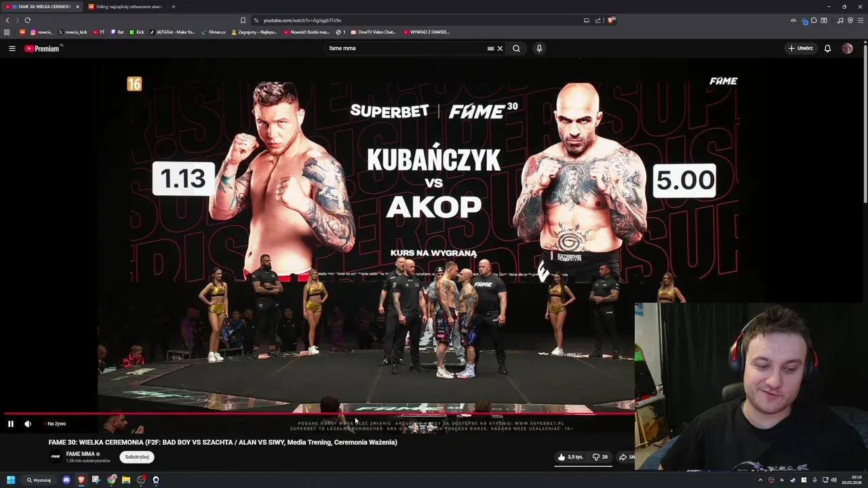Switch to FAME 30 WIELKA CEREMONIA tab

41,7
